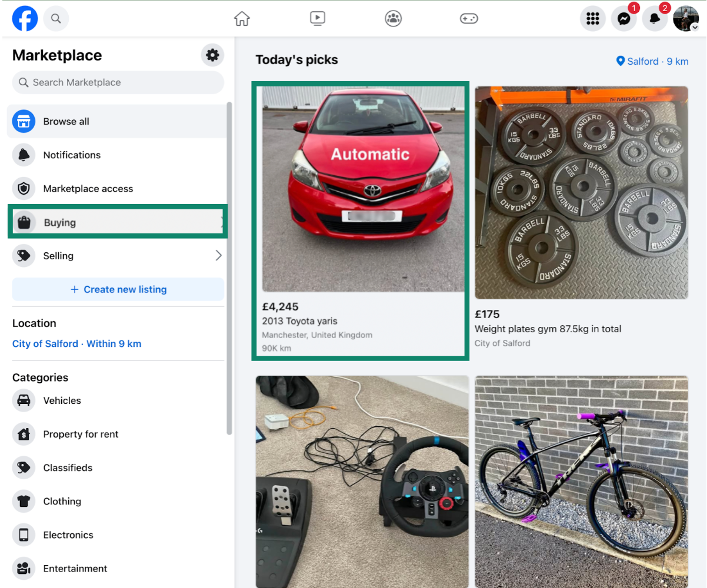Open Messenger chats
Screen dimensions: 707x588
click(623, 18)
